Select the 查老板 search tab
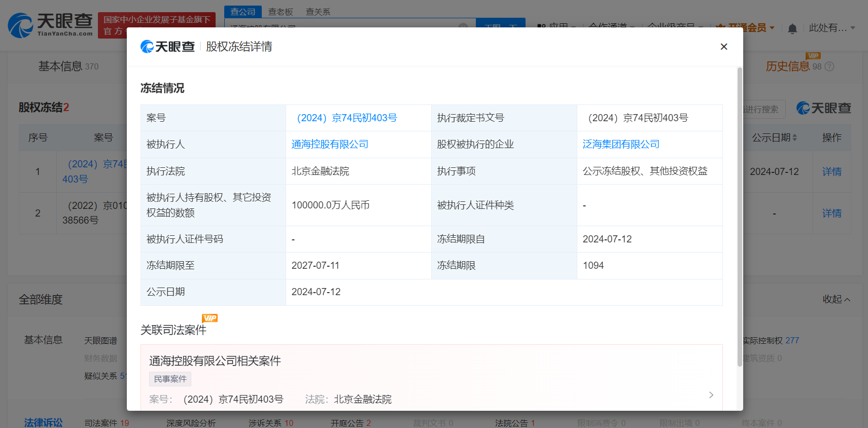The width and height of the screenshot is (868, 428). [281, 11]
